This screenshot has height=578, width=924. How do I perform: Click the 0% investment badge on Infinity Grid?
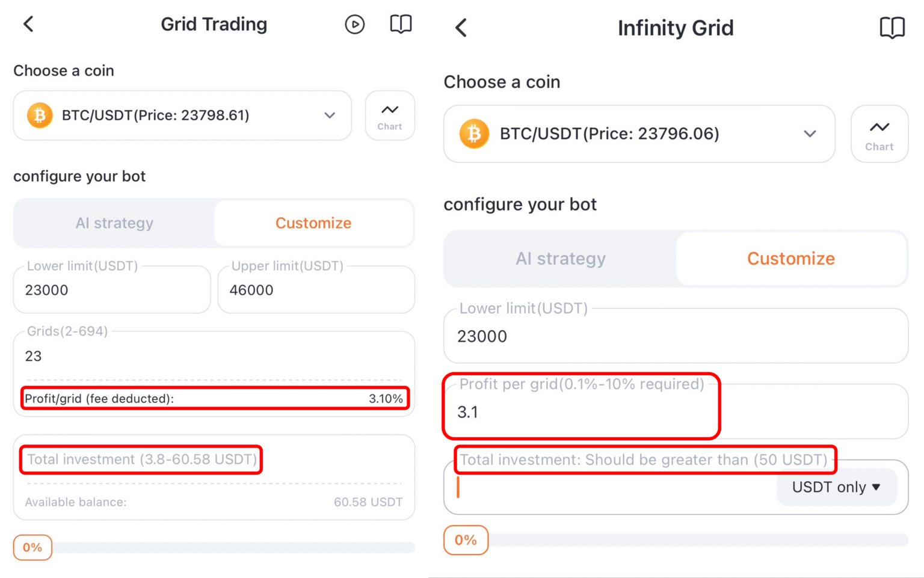466,540
